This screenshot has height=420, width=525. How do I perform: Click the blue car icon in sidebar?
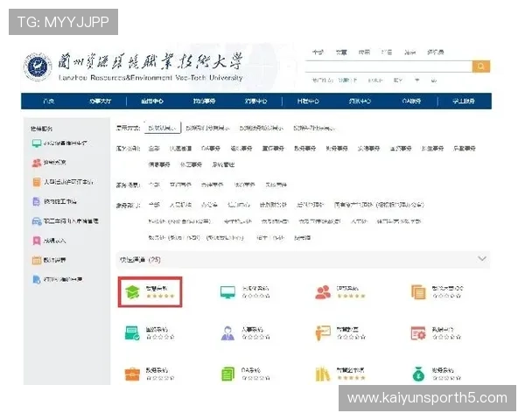click(x=37, y=221)
